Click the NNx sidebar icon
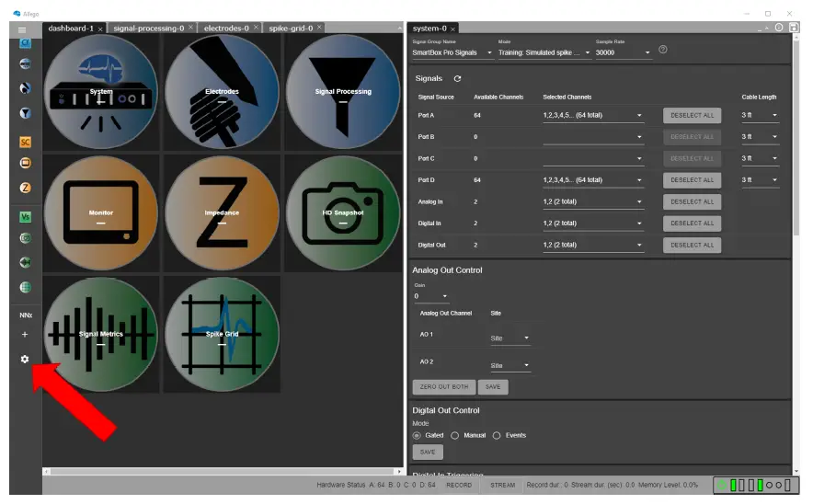This screenshot has height=504, width=813. (26, 315)
